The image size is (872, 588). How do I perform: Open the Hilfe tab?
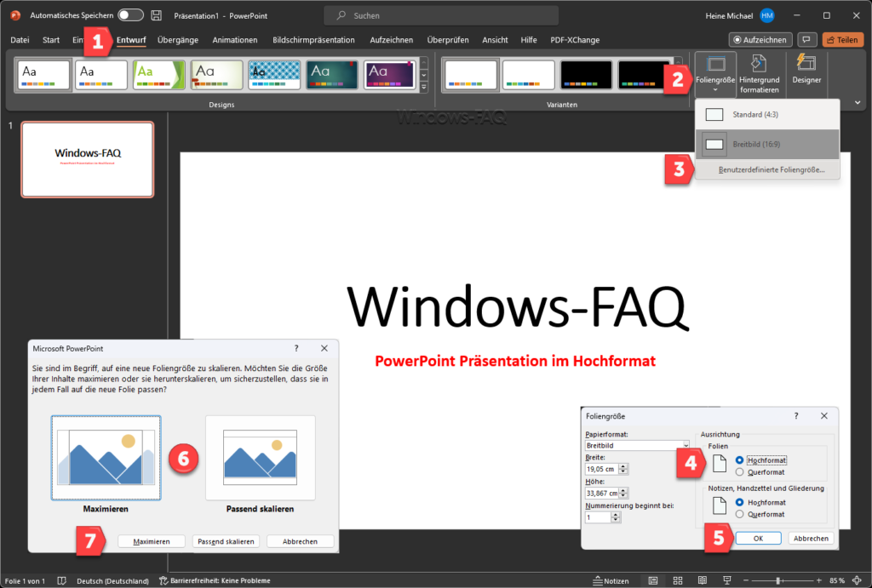(x=529, y=40)
